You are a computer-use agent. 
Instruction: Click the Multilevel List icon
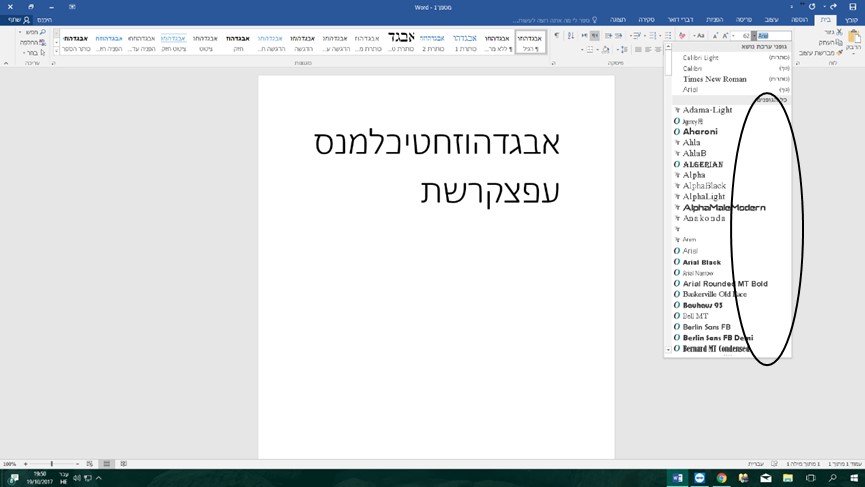click(x=637, y=36)
